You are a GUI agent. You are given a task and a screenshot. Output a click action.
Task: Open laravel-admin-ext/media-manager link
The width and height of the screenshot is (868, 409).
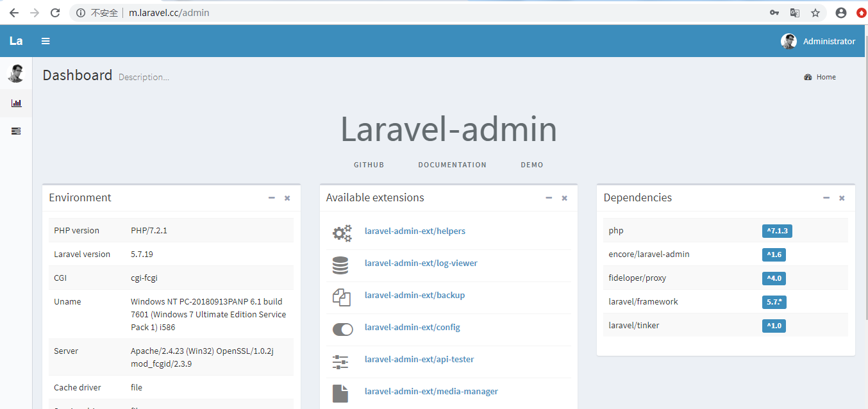(x=431, y=391)
